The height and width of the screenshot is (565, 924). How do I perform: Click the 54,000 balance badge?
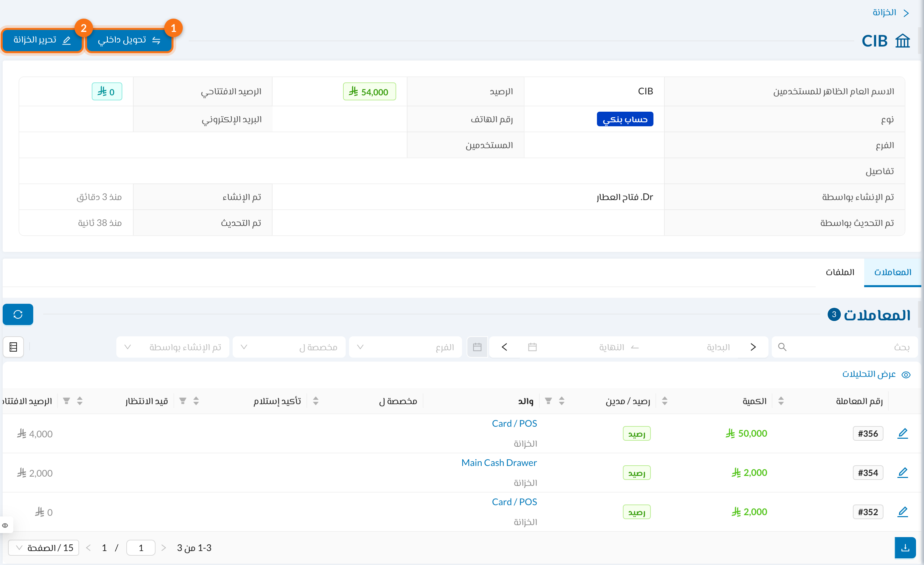coord(369,91)
